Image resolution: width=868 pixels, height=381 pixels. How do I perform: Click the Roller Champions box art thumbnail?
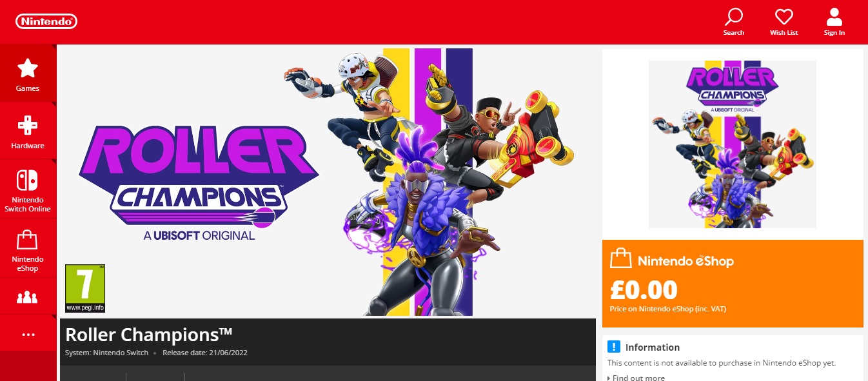point(733,144)
